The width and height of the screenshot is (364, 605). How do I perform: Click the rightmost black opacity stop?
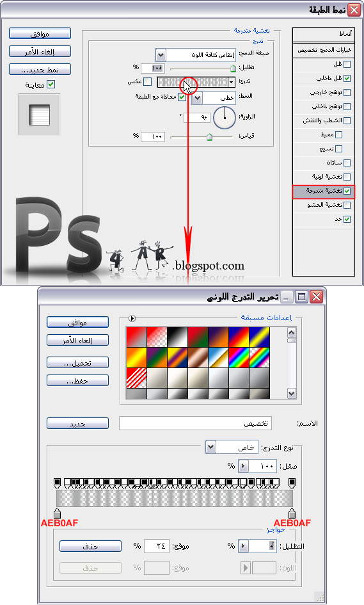tap(292, 483)
